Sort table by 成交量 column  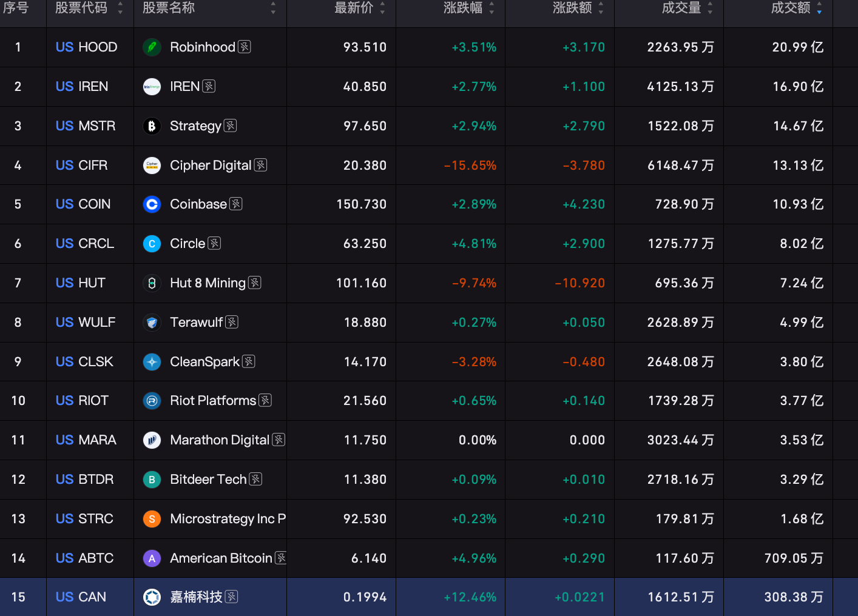coord(710,8)
